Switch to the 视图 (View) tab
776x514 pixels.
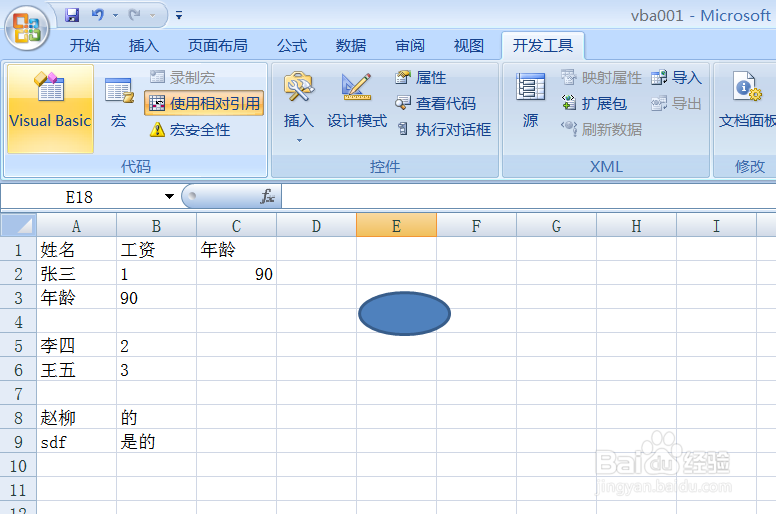[469, 46]
